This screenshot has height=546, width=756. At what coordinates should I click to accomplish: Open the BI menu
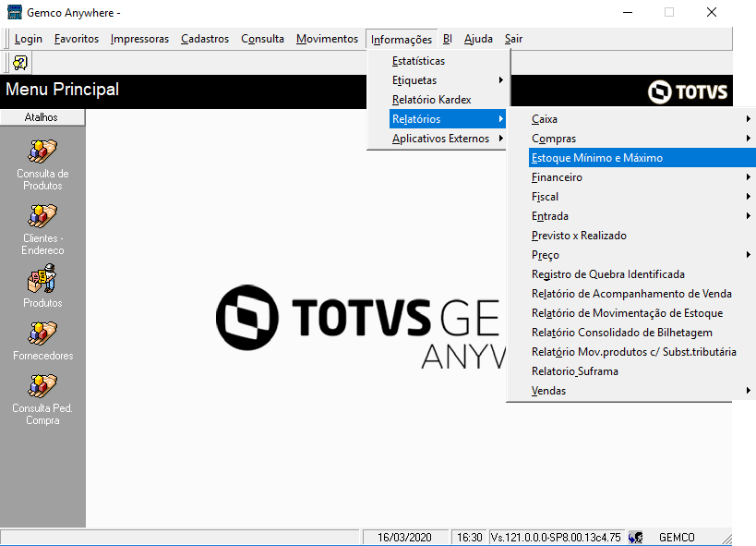[x=448, y=39]
